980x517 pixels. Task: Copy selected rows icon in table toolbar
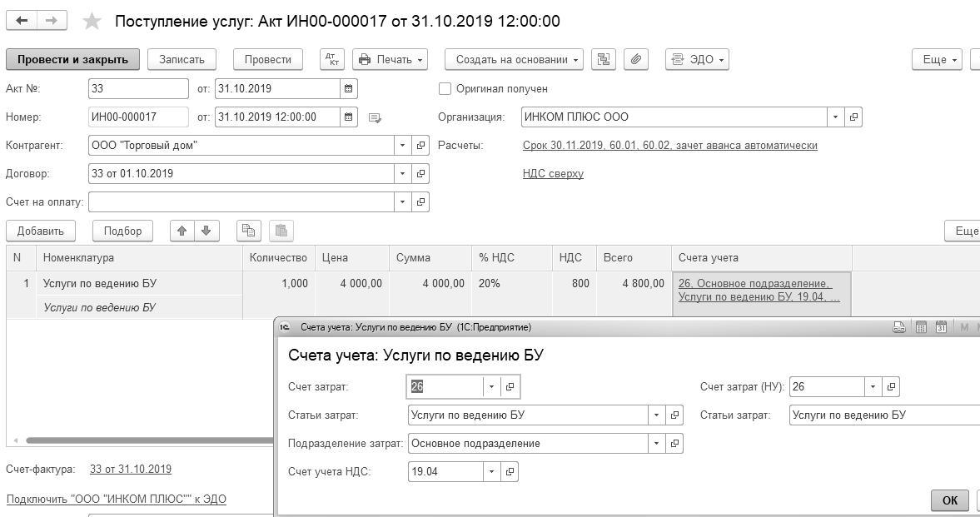pyautogui.click(x=249, y=231)
